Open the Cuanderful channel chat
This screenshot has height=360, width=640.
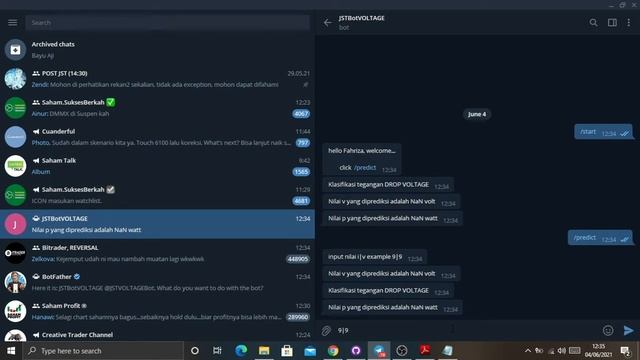[x=157, y=137]
